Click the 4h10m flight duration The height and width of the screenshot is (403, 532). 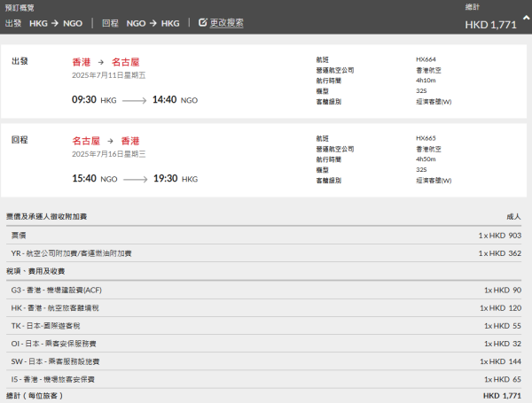(426, 81)
